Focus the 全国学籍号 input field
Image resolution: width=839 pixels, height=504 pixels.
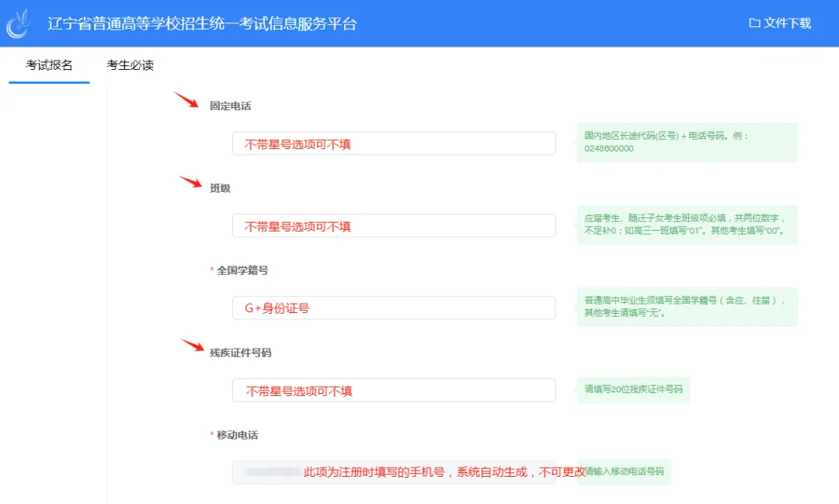pyautogui.click(x=394, y=308)
